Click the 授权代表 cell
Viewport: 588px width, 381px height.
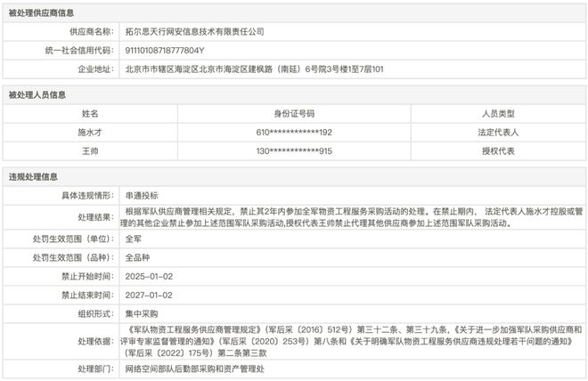[498, 151]
